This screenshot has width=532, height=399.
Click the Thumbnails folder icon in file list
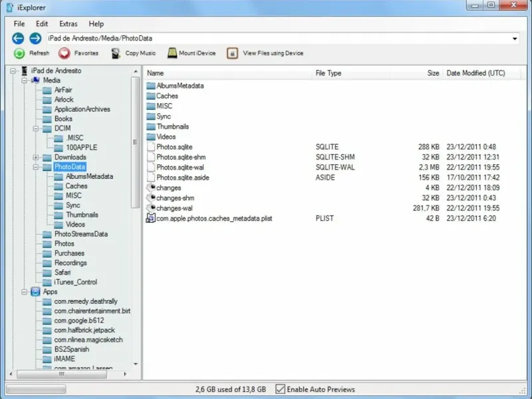click(151, 126)
